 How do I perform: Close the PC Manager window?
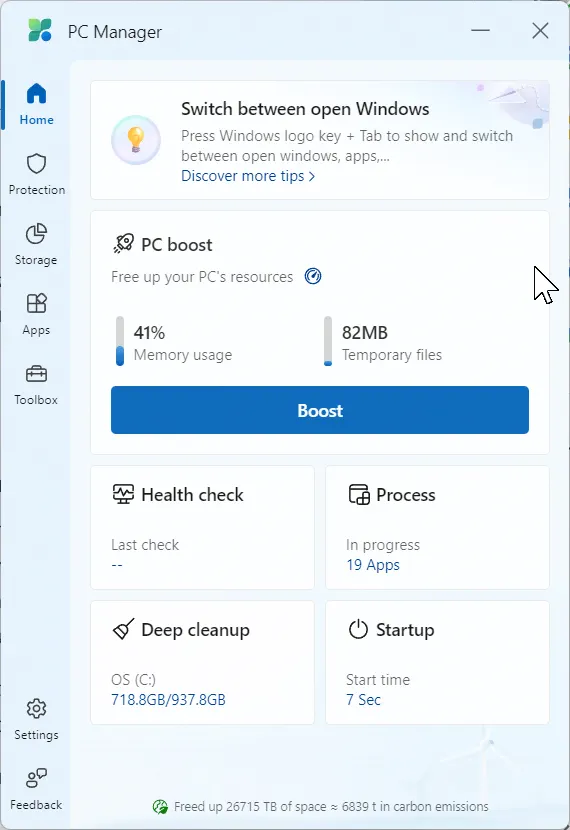click(540, 30)
